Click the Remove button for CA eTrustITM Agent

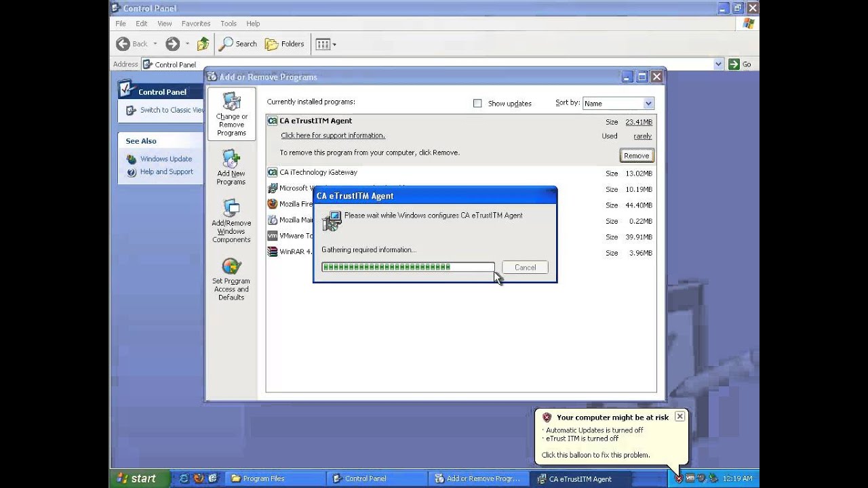point(636,156)
